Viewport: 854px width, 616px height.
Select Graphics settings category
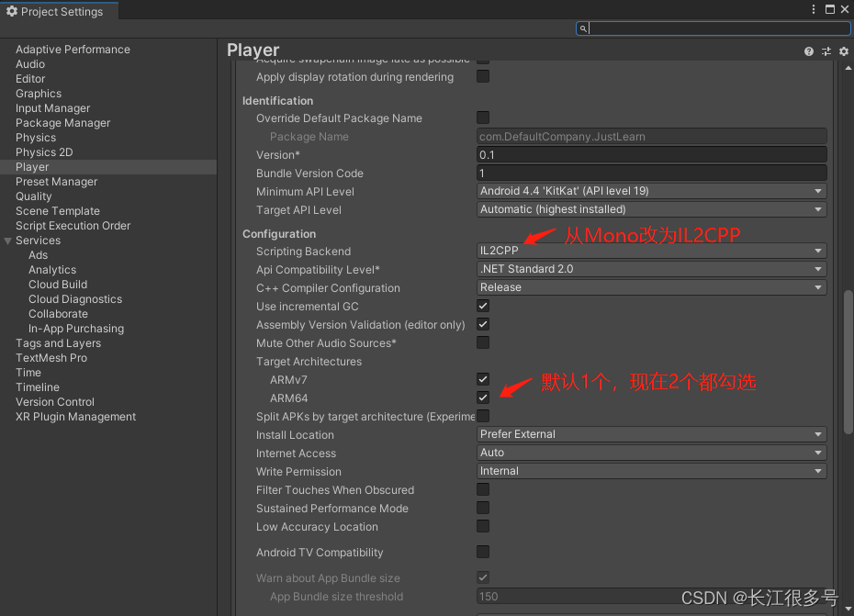point(39,94)
